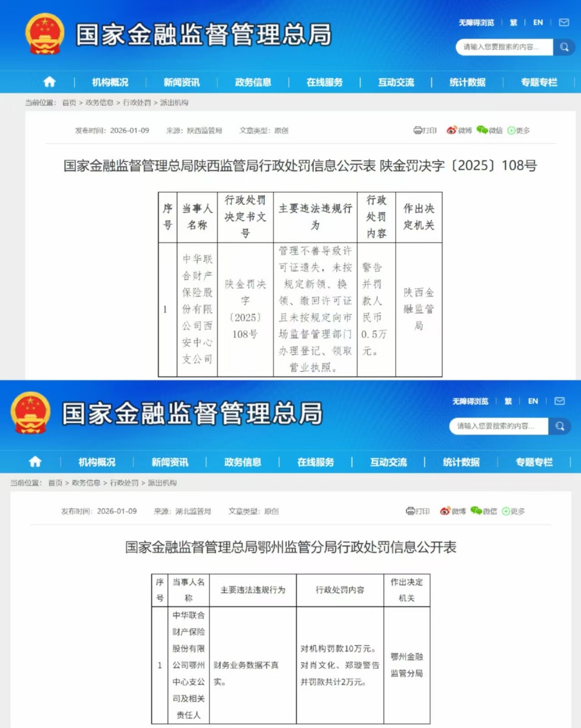Screen dimensions: 581x728
Task: Click 行政处罚 breadcrumb on the Ezhou page
Action: click(x=124, y=483)
